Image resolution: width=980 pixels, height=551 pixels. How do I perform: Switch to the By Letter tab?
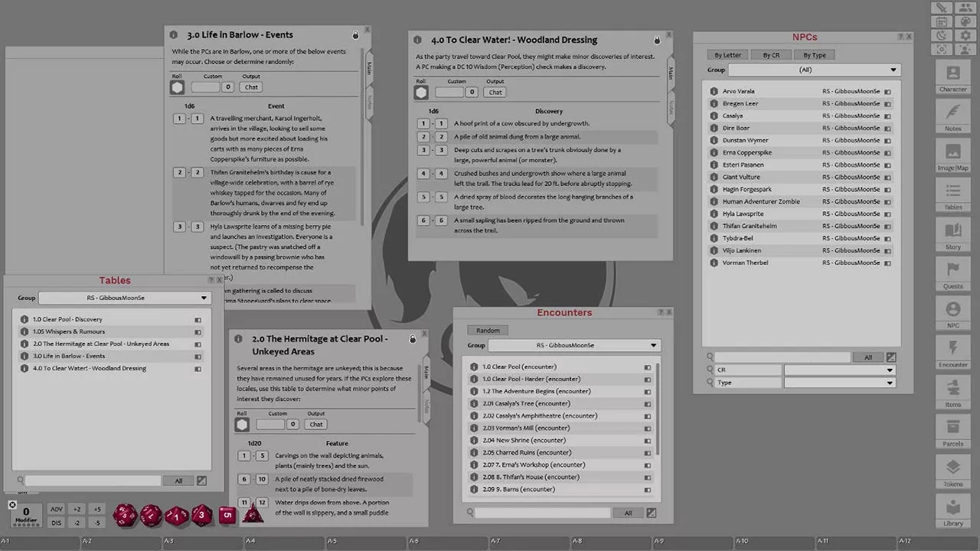pyautogui.click(x=728, y=55)
